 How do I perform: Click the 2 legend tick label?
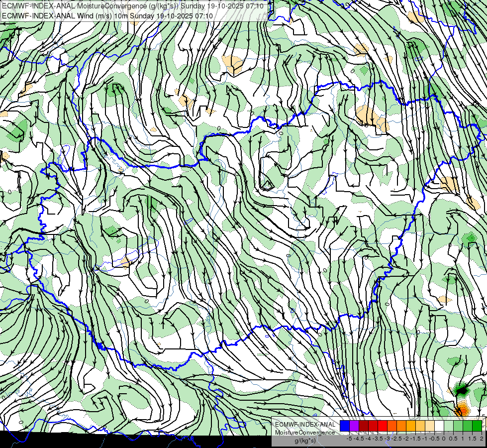[x=482, y=439]
